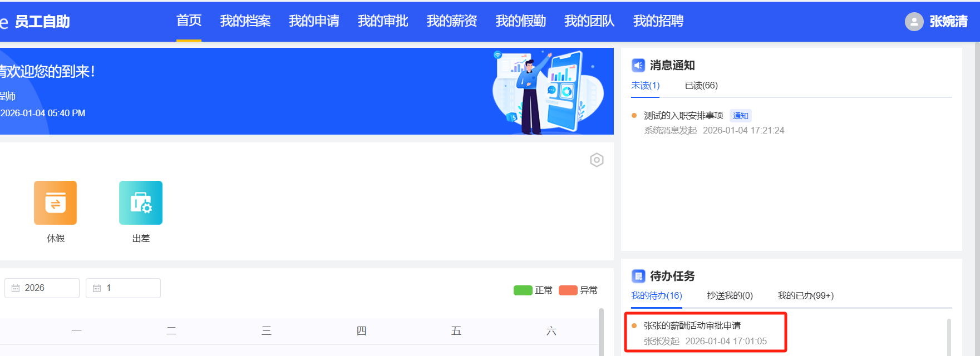980x356 pixels.
Task: Open the 2026 year picker field
Action: 42,288
